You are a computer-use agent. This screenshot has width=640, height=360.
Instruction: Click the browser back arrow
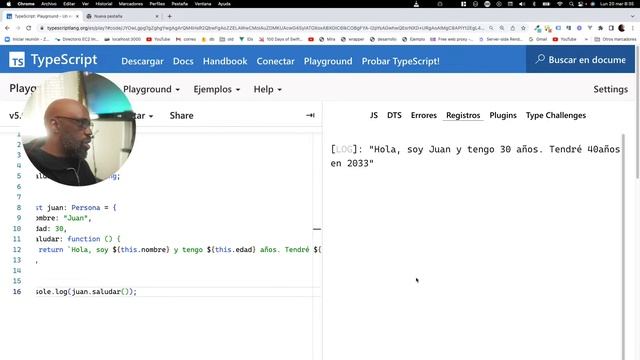click(x=7, y=28)
